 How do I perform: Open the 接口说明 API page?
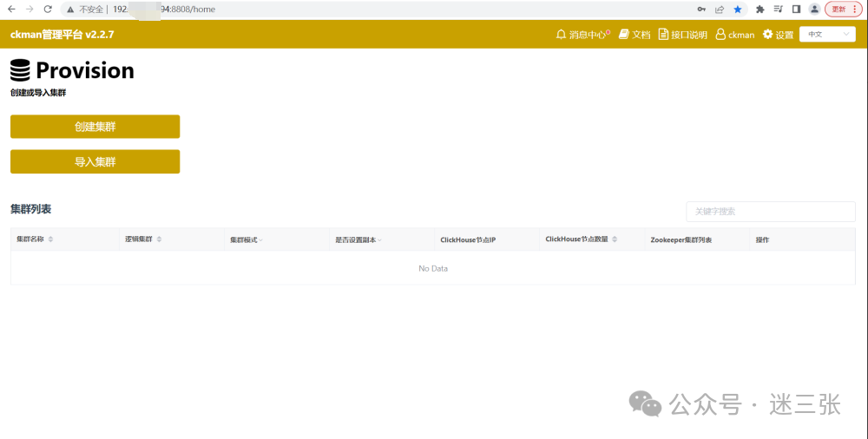click(682, 35)
